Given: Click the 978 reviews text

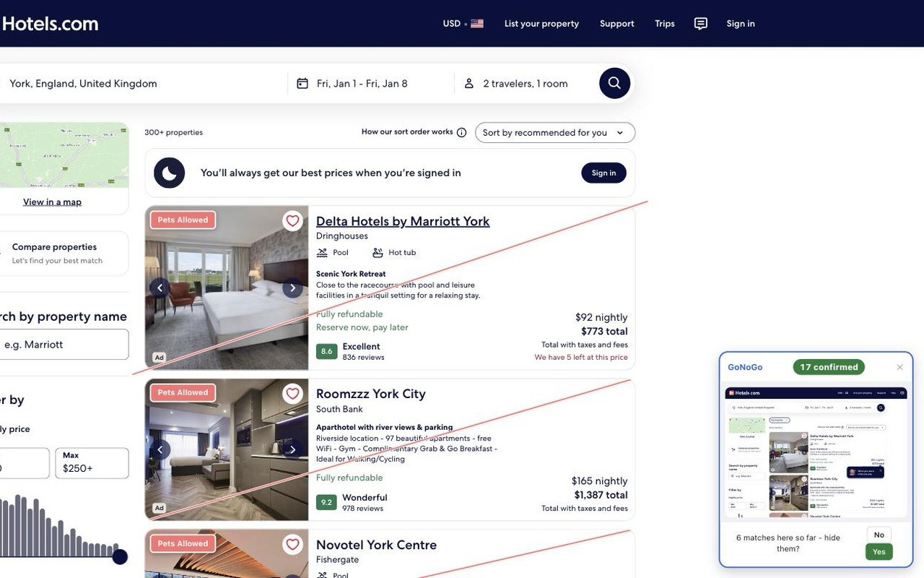Looking at the screenshot, I should (x=362, y=508).
